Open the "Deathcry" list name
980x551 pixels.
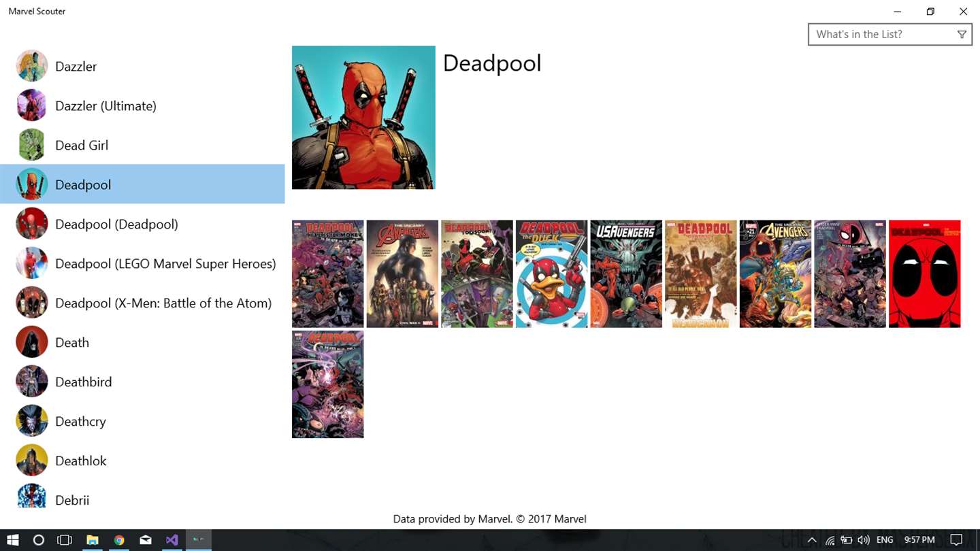point(80,422)
